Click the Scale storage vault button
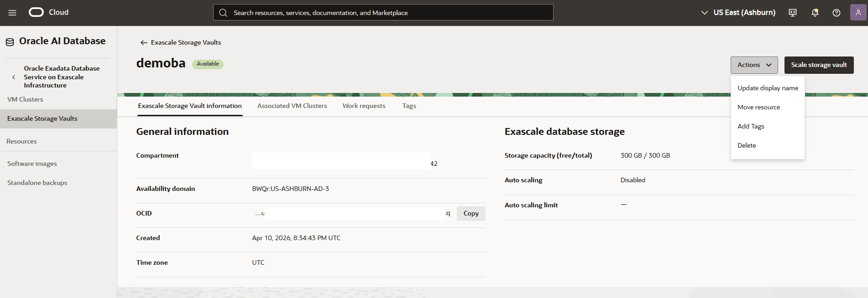This screenshot has height=298, width=868. 819,65
